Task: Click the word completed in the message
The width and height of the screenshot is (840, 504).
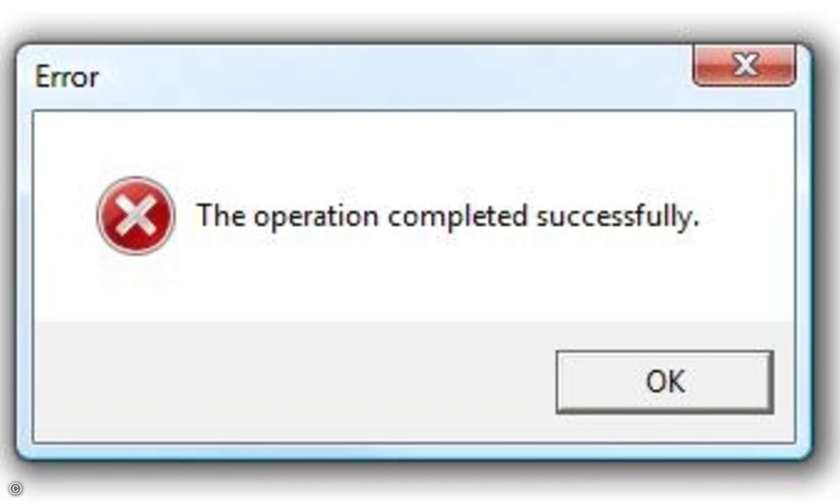Action: pyautogui.click(x=458, y=216)
